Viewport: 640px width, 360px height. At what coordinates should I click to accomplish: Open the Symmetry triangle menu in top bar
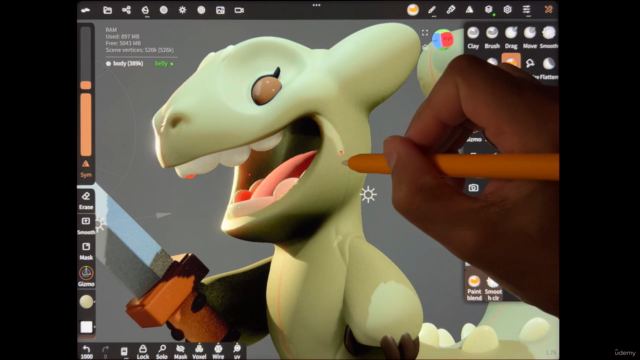tap(469, 9)
